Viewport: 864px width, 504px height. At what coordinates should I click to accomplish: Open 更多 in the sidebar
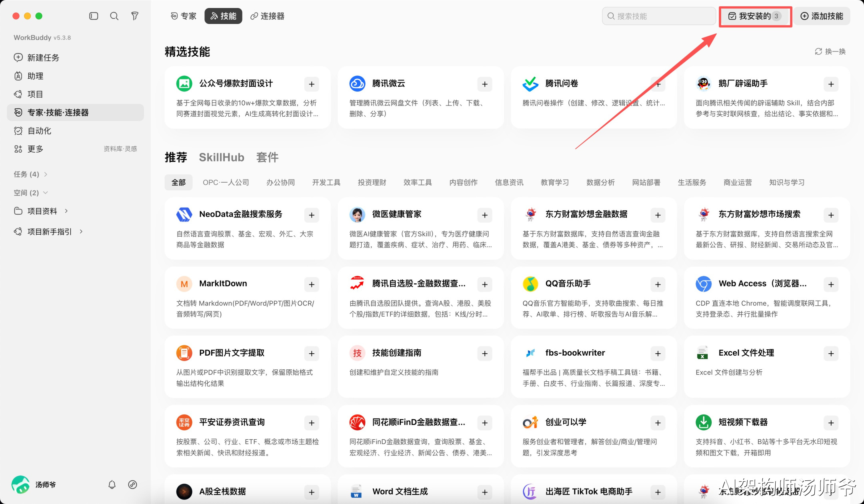(x=75, y=149)
